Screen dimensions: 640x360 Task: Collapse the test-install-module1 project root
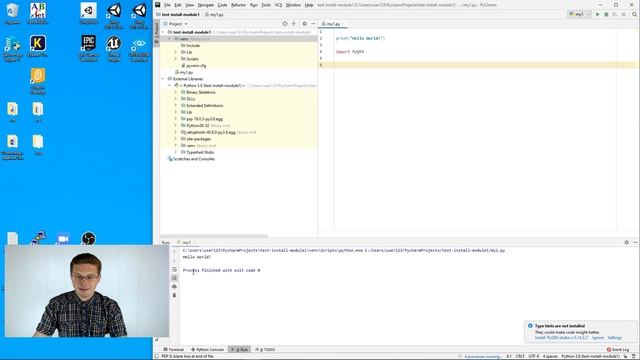click(x=163, y=32)
